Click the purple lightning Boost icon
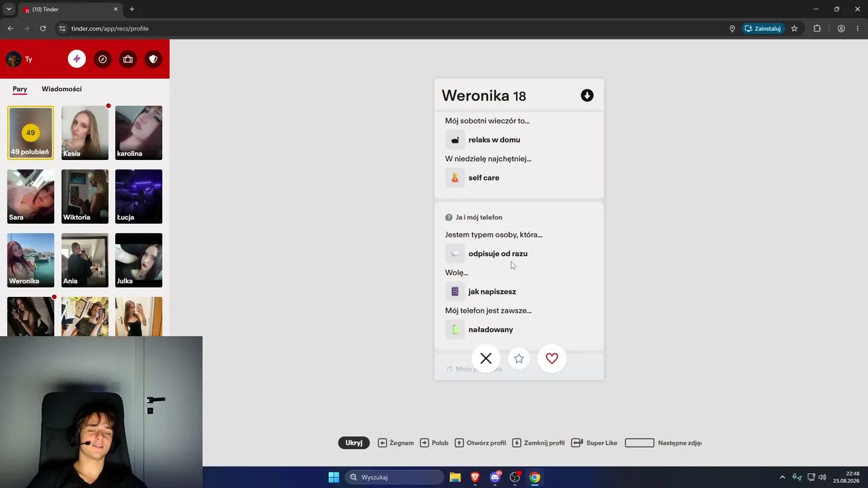The height and width of the screenshot is (488, 868). coord(77,59)
